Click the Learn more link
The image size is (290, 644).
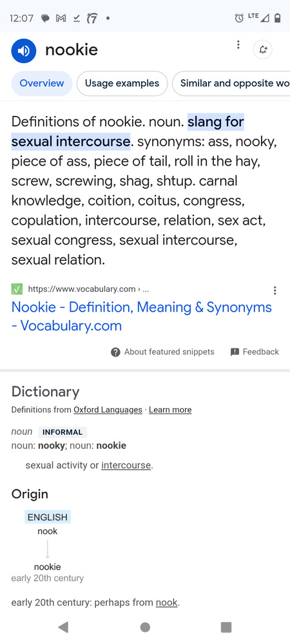pyautogui.click(x=170, y=410)
